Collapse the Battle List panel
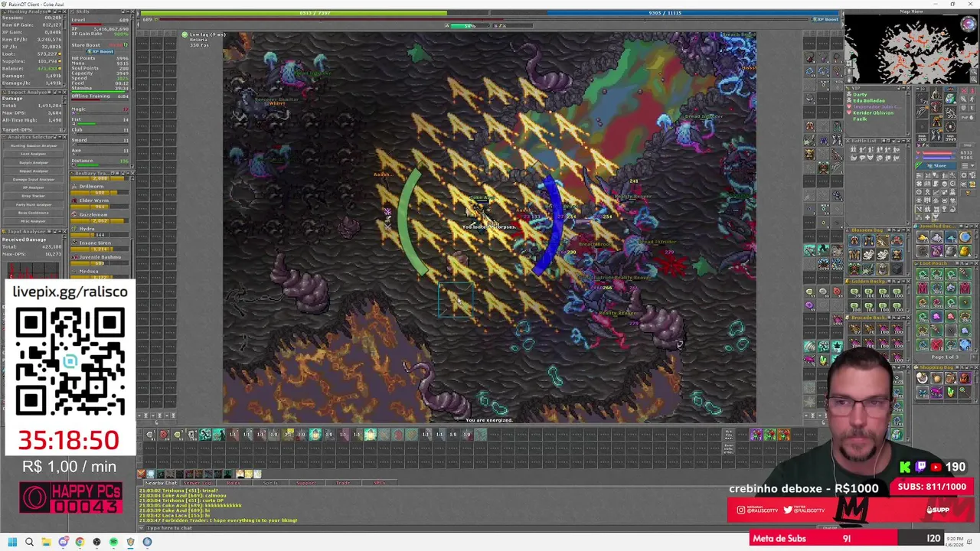The height and width of the screenshot is (551, 980). tap(903, 141)
